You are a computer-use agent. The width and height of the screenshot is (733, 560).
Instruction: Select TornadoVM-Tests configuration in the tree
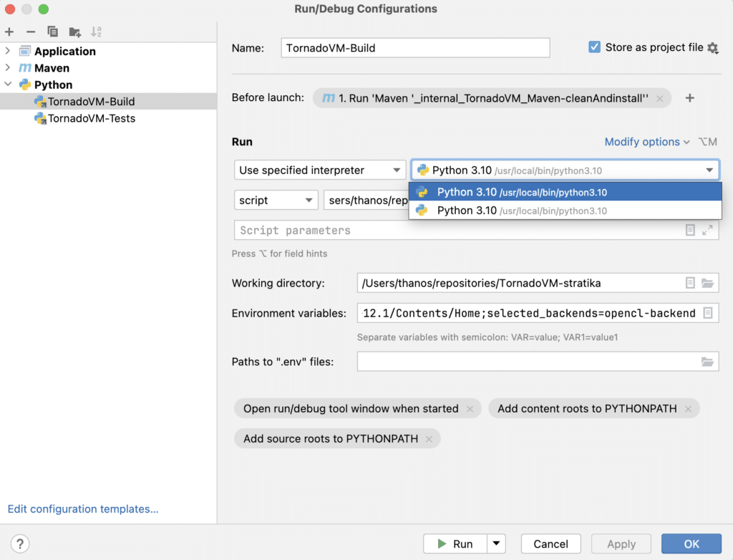91,118
